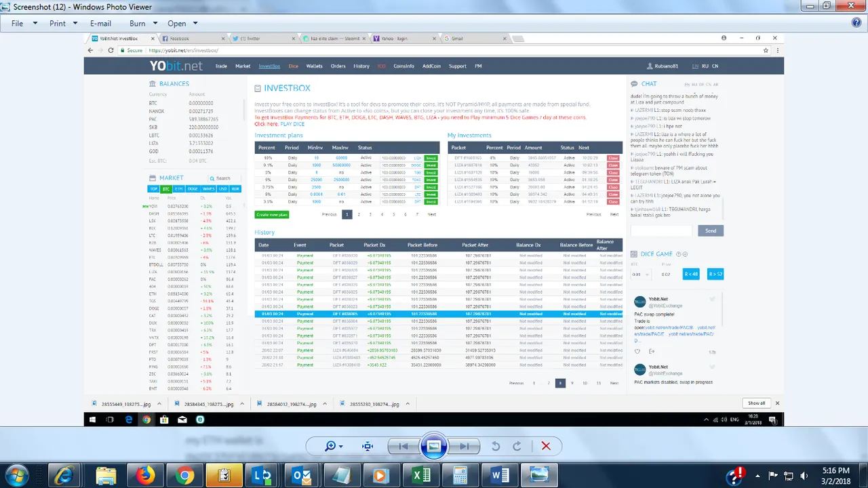Open Photo Viewer help icon
The height and width of the screenshot is (488, 868).
856,23
